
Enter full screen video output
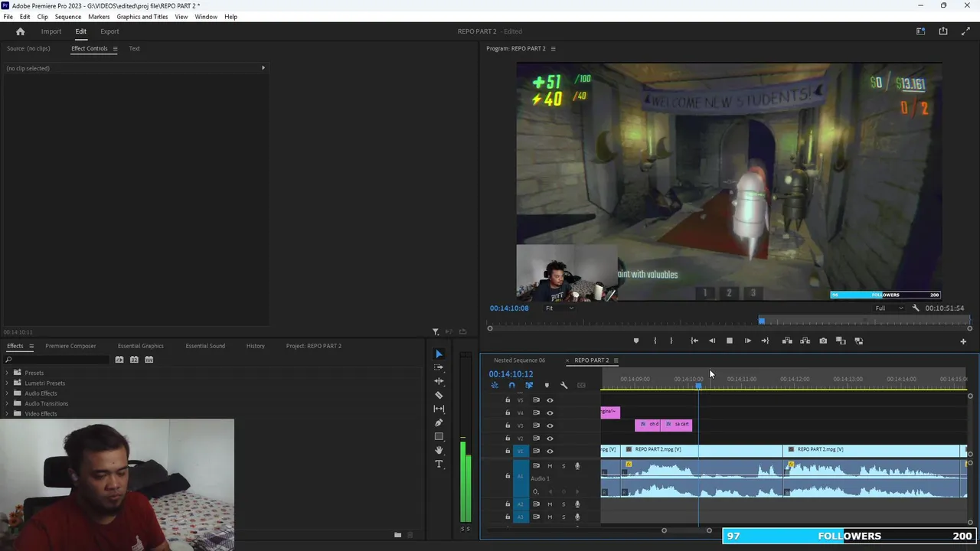click(965, 31)
